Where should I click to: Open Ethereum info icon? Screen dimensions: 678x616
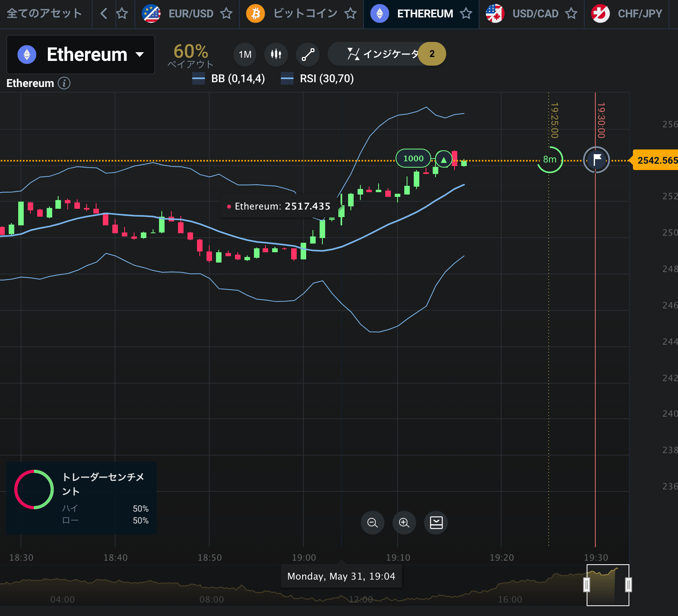(64, 83)
